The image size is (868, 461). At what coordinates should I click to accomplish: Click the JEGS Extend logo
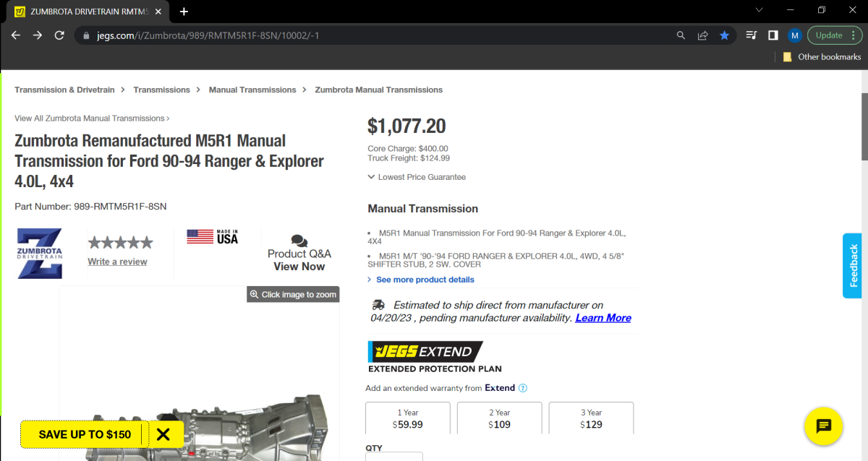[425, 352]
